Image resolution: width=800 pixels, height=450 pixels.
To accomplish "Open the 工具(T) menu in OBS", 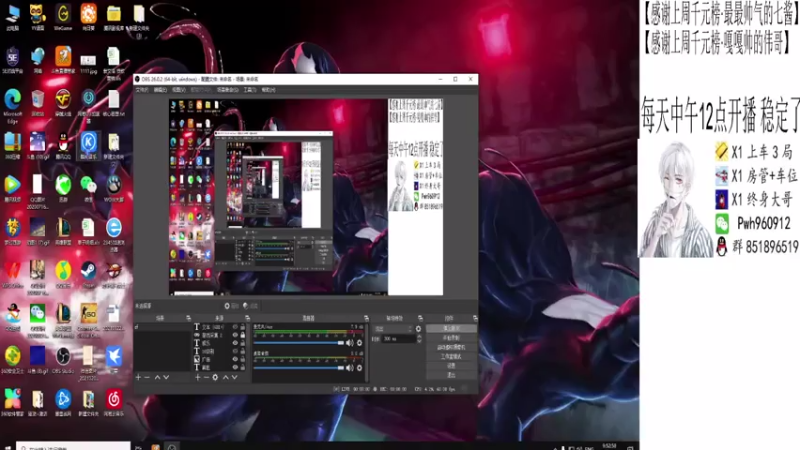I will [x=250, y=90].
